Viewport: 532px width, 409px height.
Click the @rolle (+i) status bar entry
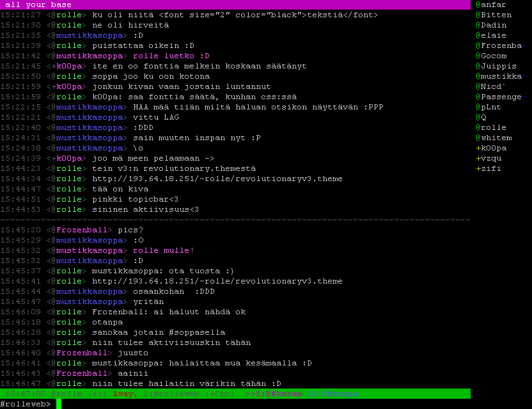tap(79, 394)
